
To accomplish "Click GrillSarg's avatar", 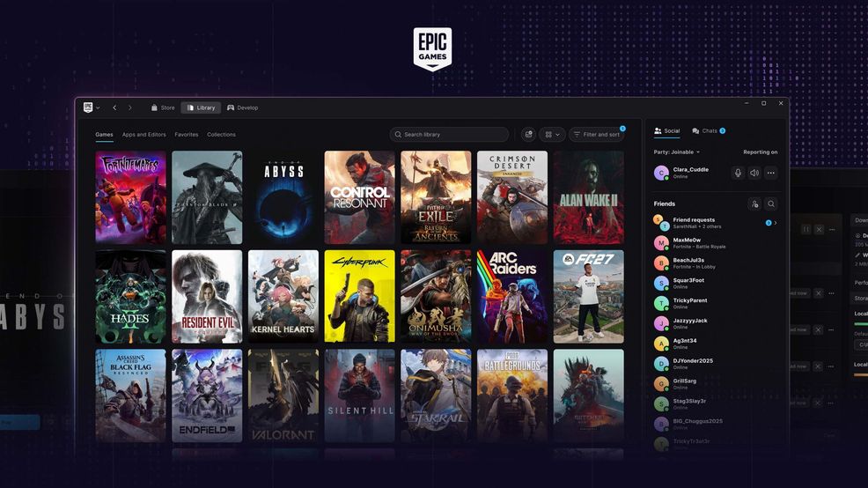I will [661, 384].
